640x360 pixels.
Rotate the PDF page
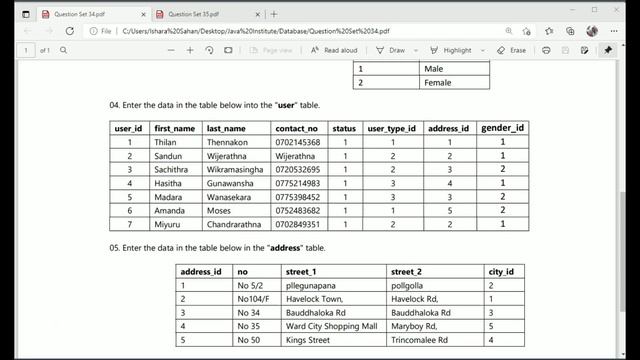(209, 50)
